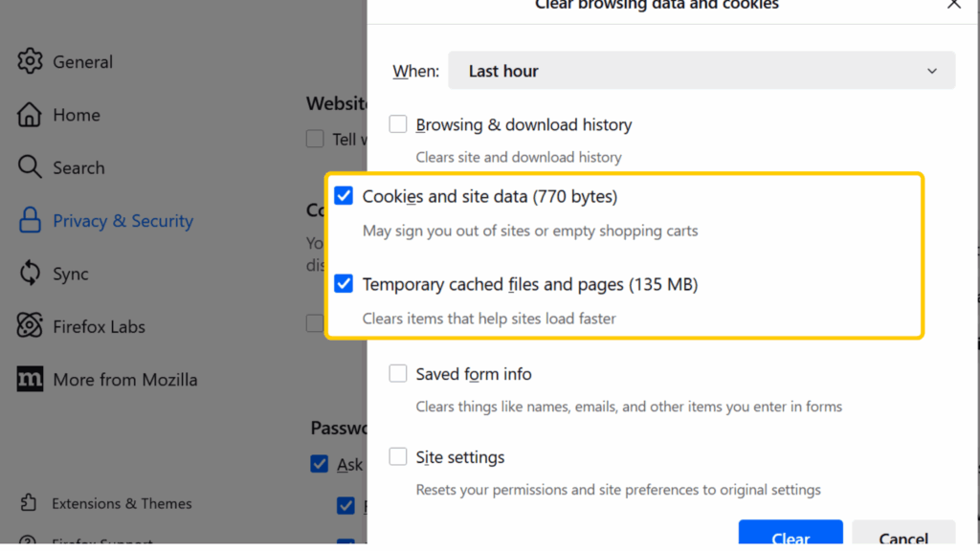The height and width of the screenshot is (551, 980).
Task: Click the Clear button
Action: coord(791,538)
